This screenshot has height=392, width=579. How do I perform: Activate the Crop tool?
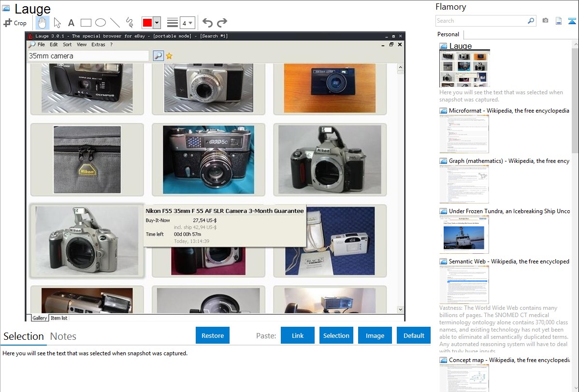pos(15,23)
